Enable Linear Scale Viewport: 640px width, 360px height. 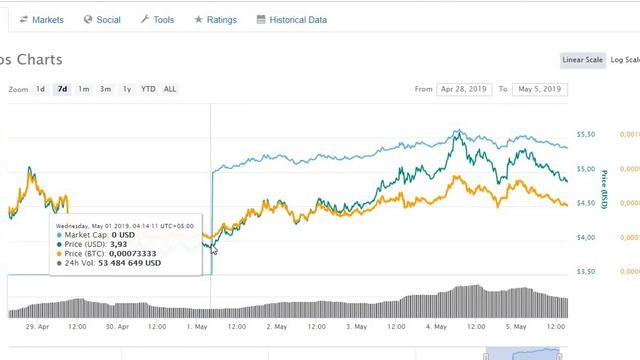point(582,60)
